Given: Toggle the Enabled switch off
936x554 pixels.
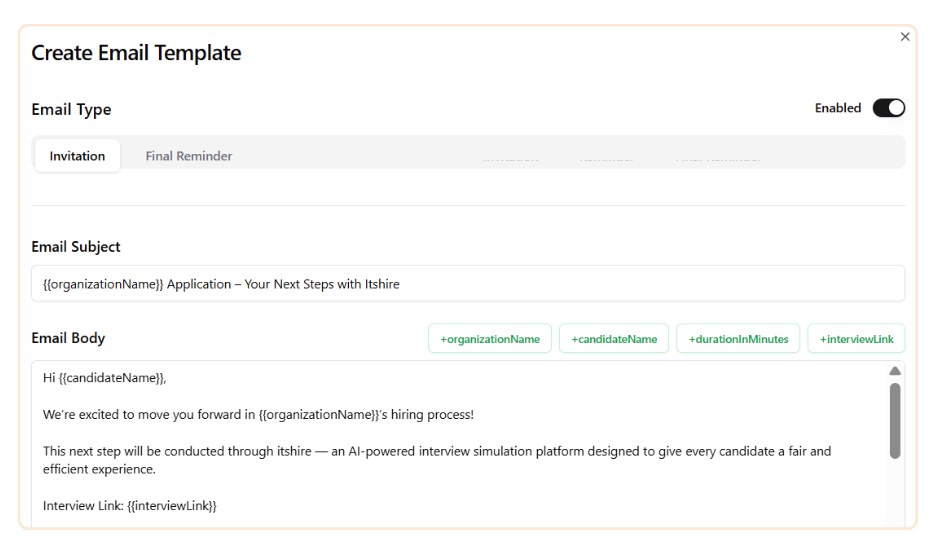Looking at the screenshot, I should [x=888, y=108].
